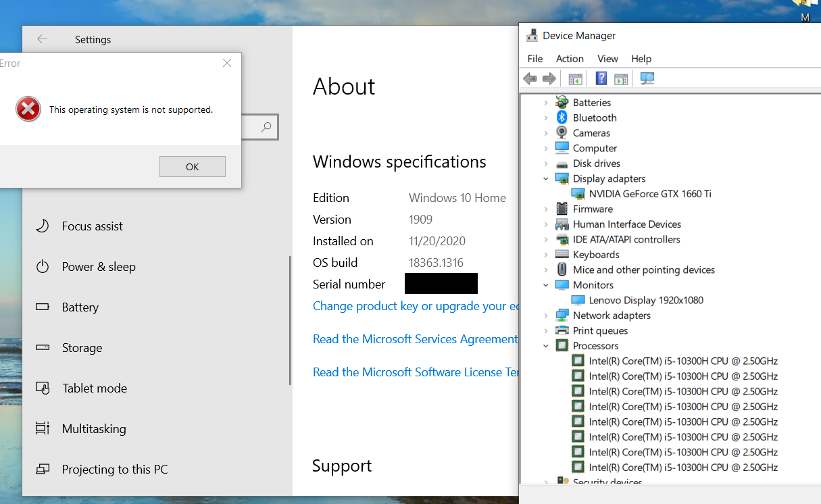
Task: Open Tablet mode settings page
Action: point(94,388)
